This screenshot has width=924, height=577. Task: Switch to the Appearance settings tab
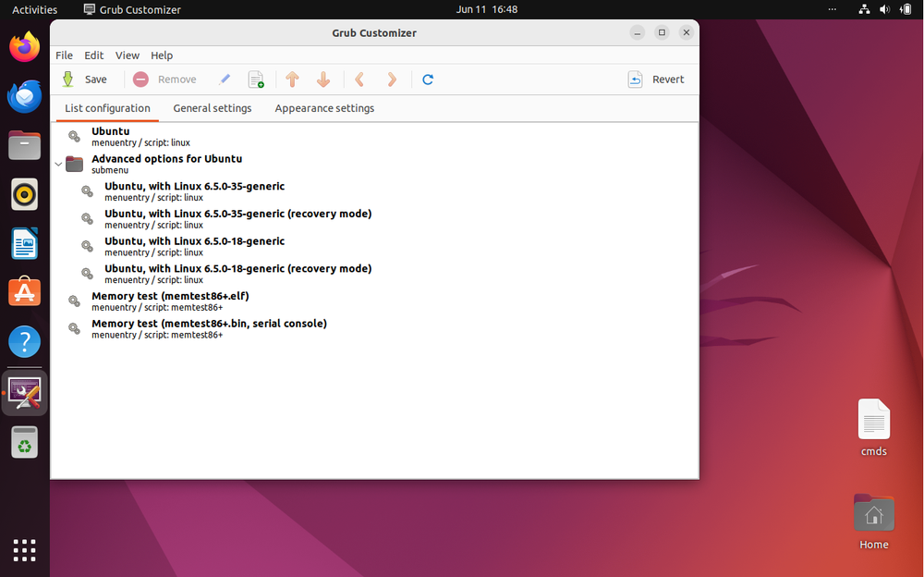pos(324,108)
